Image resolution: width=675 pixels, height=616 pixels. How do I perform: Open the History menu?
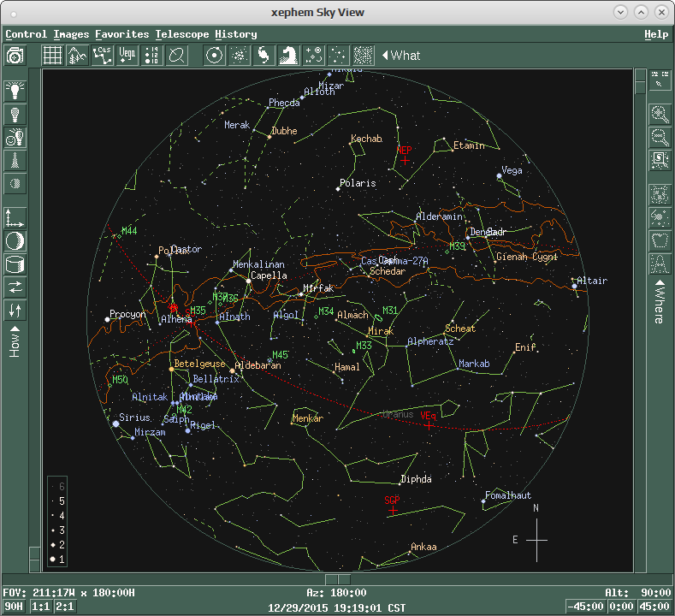[236, 34]
